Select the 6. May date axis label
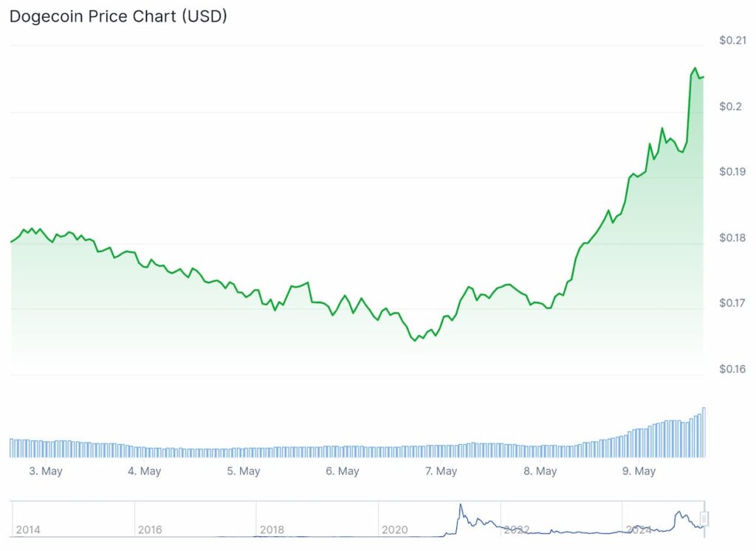Image resolution: width=756 pixels, height=551 pixels. 343,471
